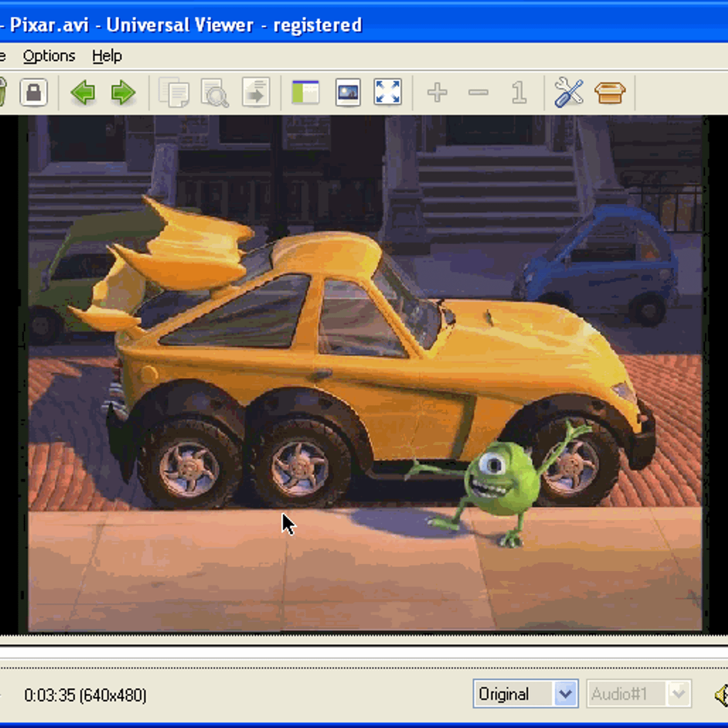Open the plugins orange box icon
The image size is (728, 728).
click(x=610, y=93)
